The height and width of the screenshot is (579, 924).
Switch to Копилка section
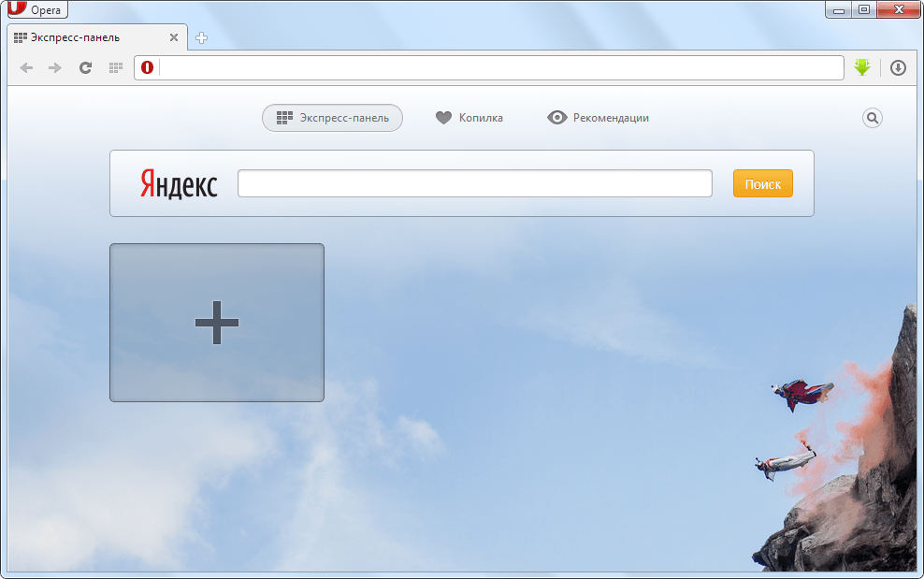(x=469, y=118)
